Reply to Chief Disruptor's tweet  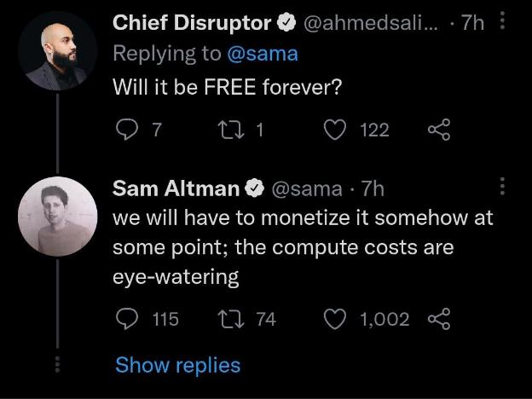click(x=127, y=130)
